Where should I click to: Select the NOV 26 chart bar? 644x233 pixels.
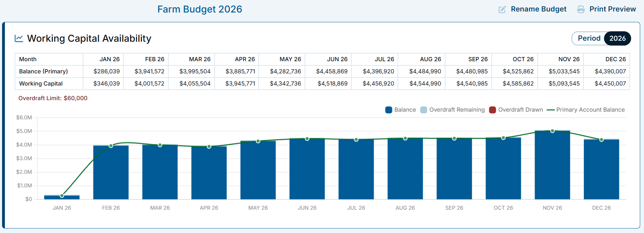point(552,165)
